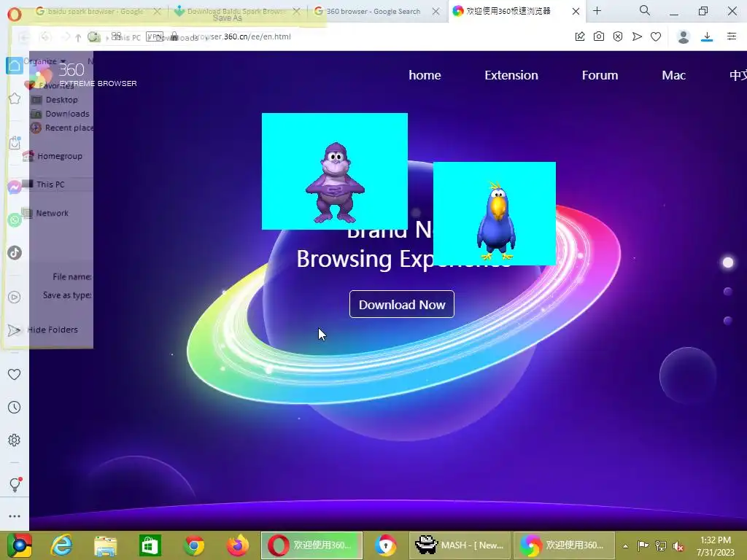
Task: Launch Internet Explorer from taskbar
Action: (x=62, y=545)
